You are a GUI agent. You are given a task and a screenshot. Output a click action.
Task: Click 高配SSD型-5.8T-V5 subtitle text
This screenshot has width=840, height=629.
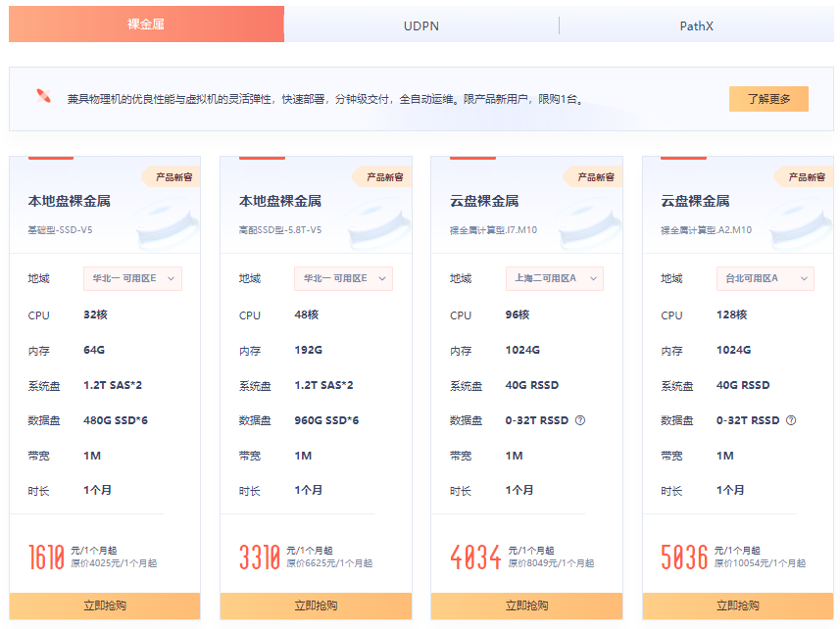coord(280,229)
